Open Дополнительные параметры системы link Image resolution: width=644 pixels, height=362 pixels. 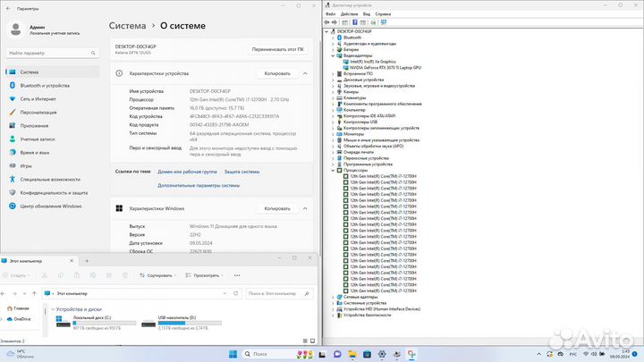pos(199,185)
